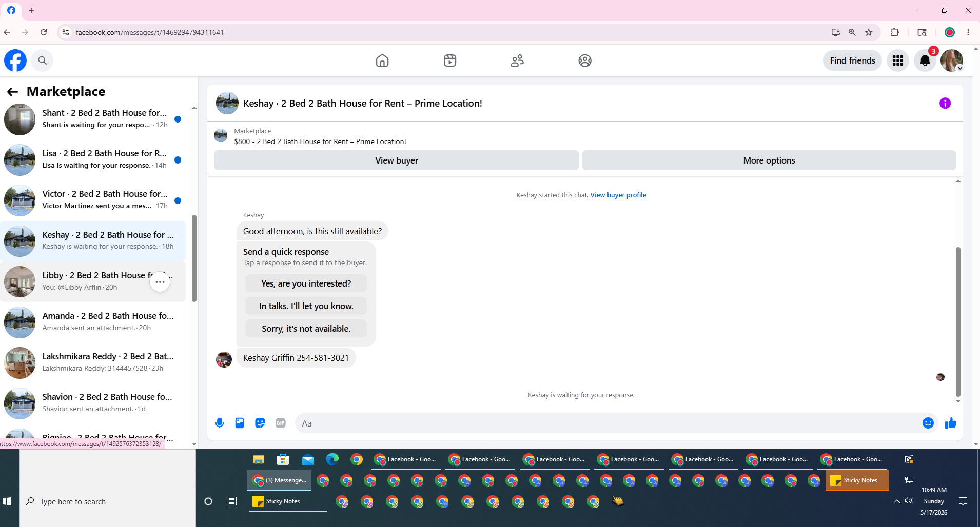Click the browser back arrow

7,32
